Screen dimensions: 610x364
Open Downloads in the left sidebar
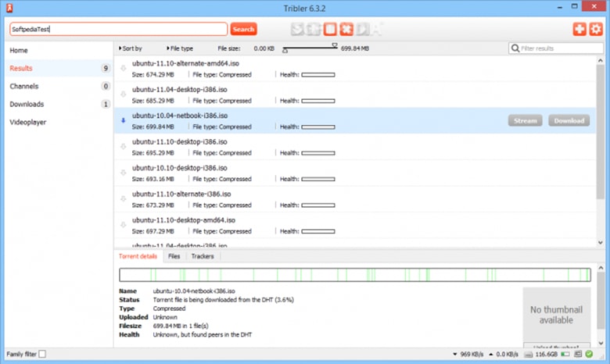coord(27,104)
